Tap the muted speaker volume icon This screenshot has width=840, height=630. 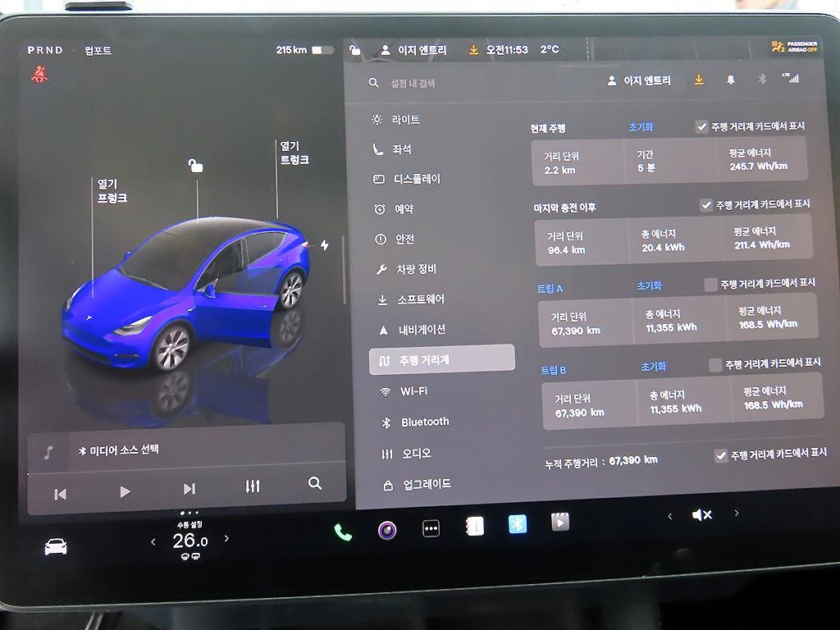pos(701,515)
